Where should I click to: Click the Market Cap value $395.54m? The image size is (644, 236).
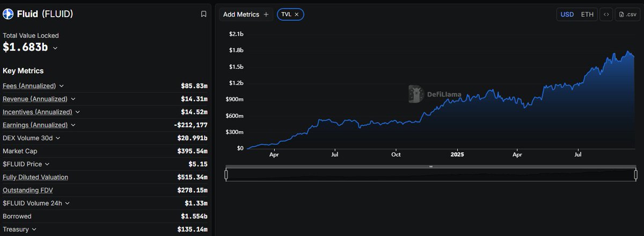coord(192,151)
